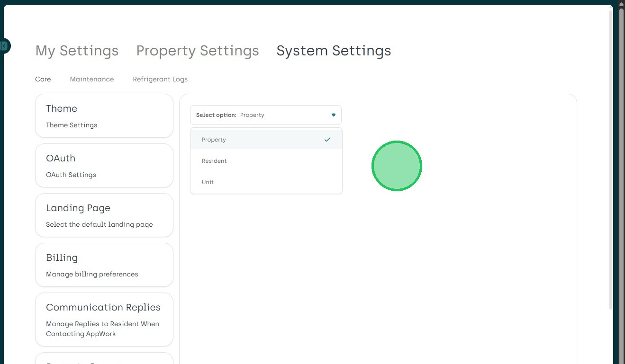The height and width of the screenshot is (364, 625).
Task: Switch to My Settings tab
Action: click(77, 51)
